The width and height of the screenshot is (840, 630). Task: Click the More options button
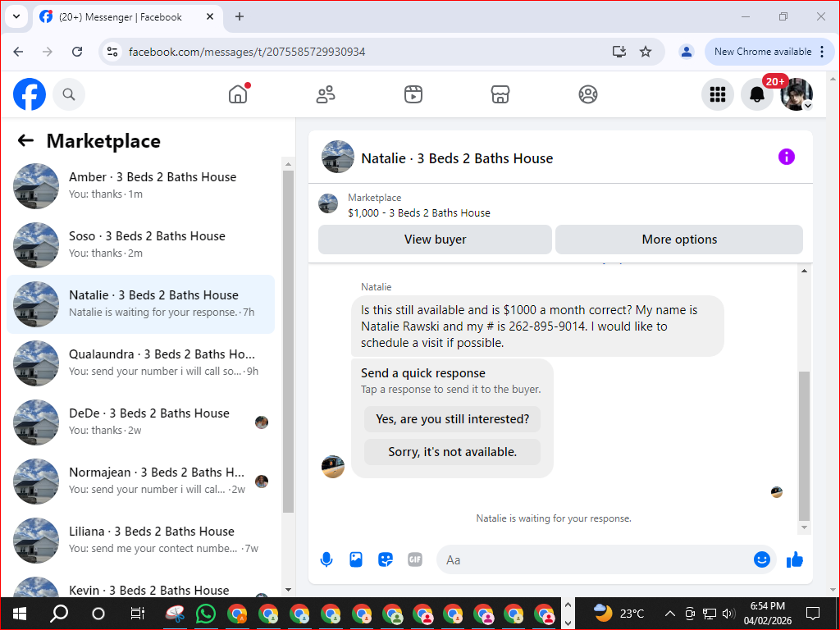679,240
